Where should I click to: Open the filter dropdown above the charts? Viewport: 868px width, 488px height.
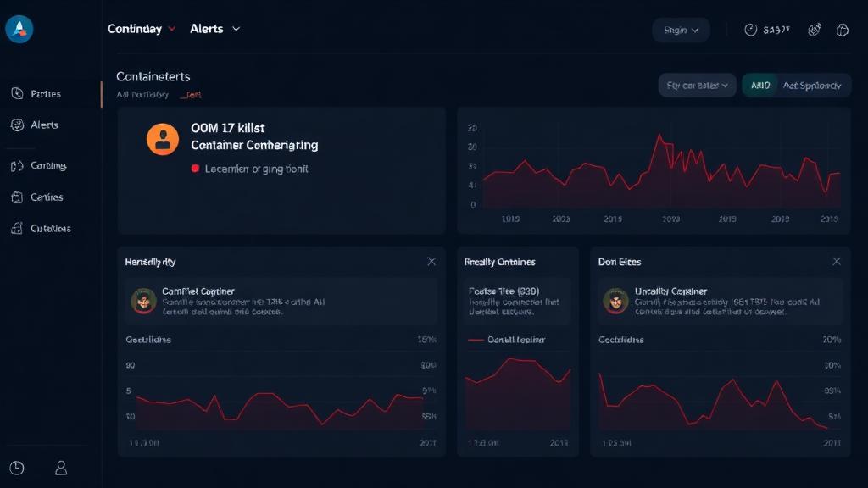tap(697, 85)
